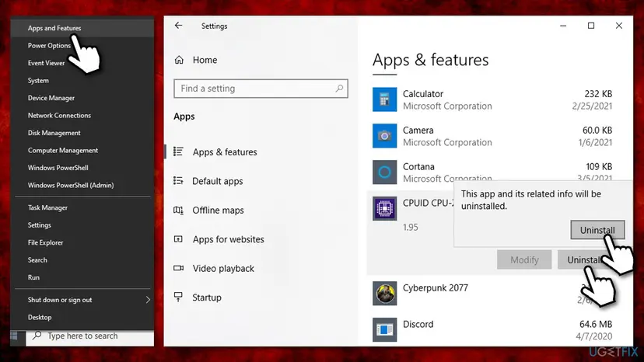The image size is (644, 362).
Task: Click the Calculator app icon
Action: (384, 99)
